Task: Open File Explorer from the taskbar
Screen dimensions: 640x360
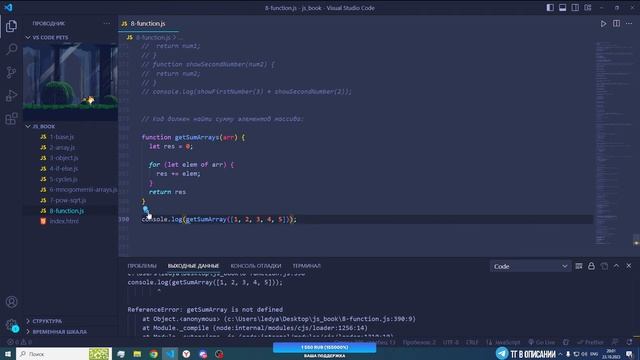Action: point(137,354)
